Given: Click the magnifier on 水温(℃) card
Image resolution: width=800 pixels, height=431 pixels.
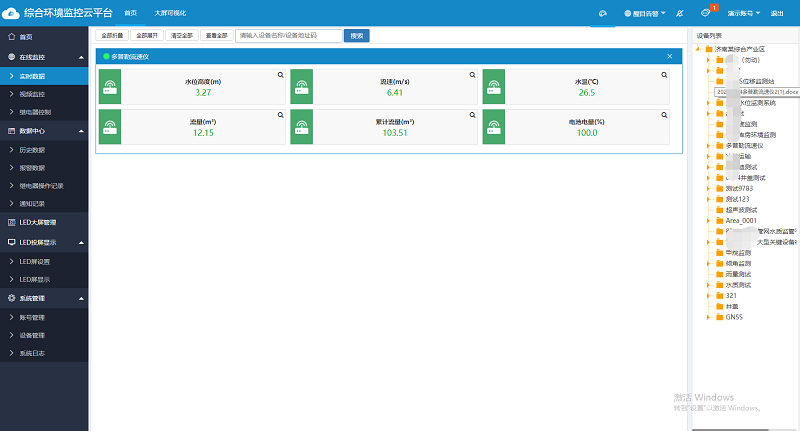Looking at the screenshot, I should click(664, 75).
